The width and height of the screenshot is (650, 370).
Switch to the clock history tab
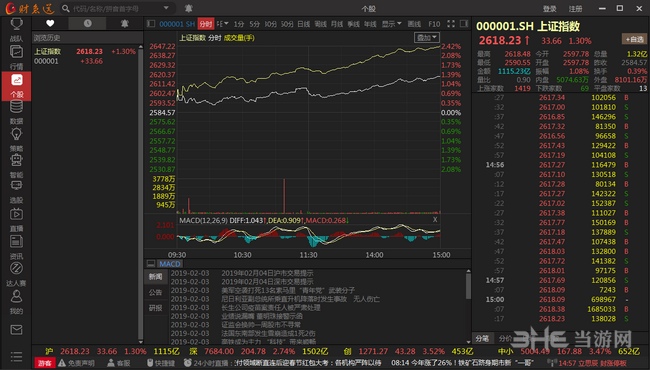pyautogui.click(x=87, y=23)
